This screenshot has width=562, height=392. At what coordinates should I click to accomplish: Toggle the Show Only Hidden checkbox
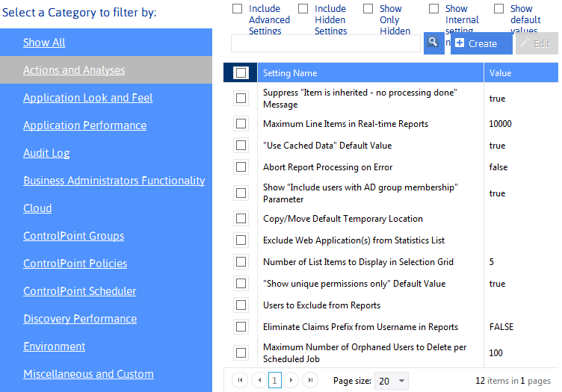tap(368, 9)
